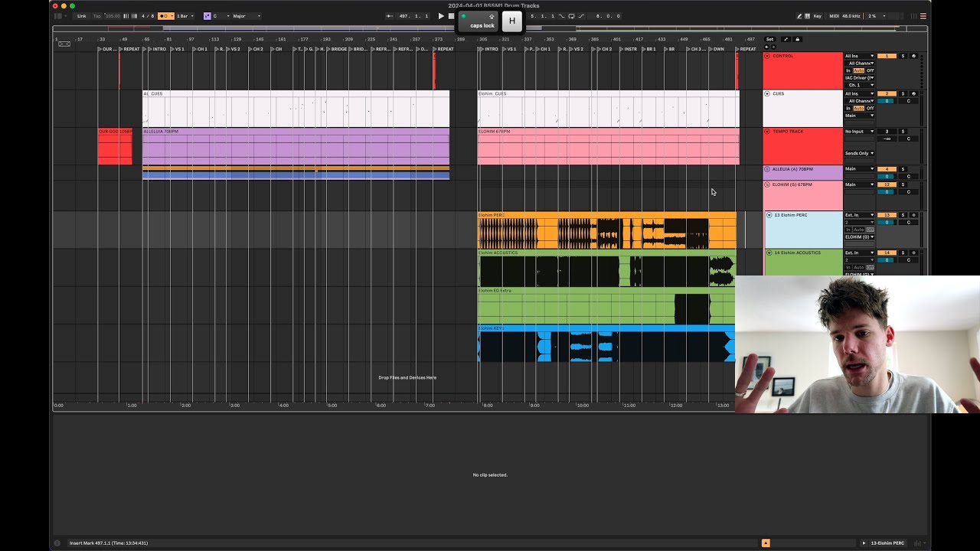Arm the CONTROL track for recording
The height and width of the screenshot is (551, 980).
click(913, 56)
